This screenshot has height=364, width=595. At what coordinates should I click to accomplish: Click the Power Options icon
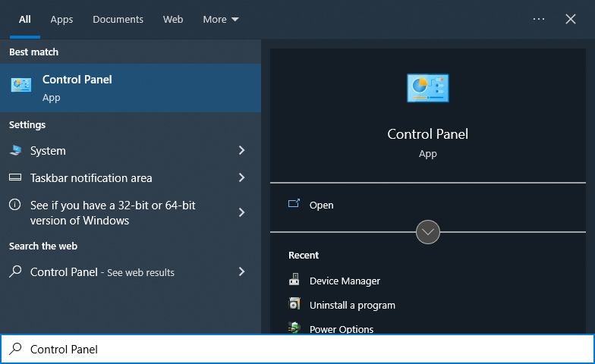tap(294, 328)
